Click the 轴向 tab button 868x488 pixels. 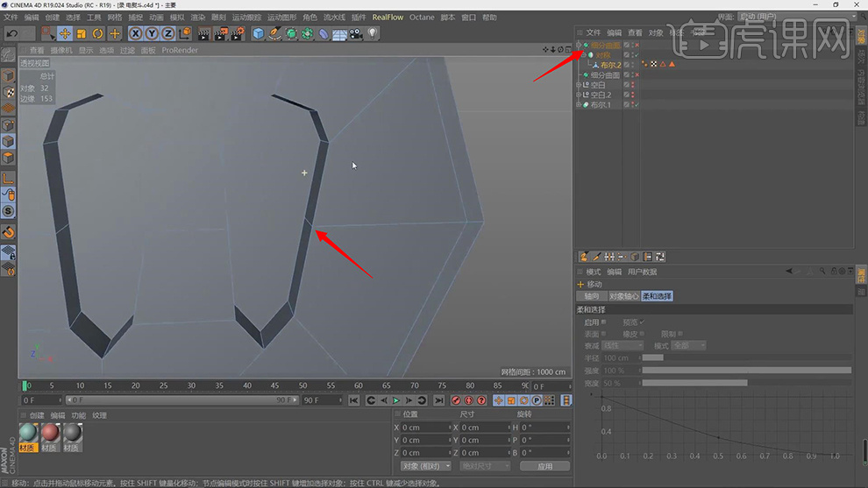coord(591,296)
